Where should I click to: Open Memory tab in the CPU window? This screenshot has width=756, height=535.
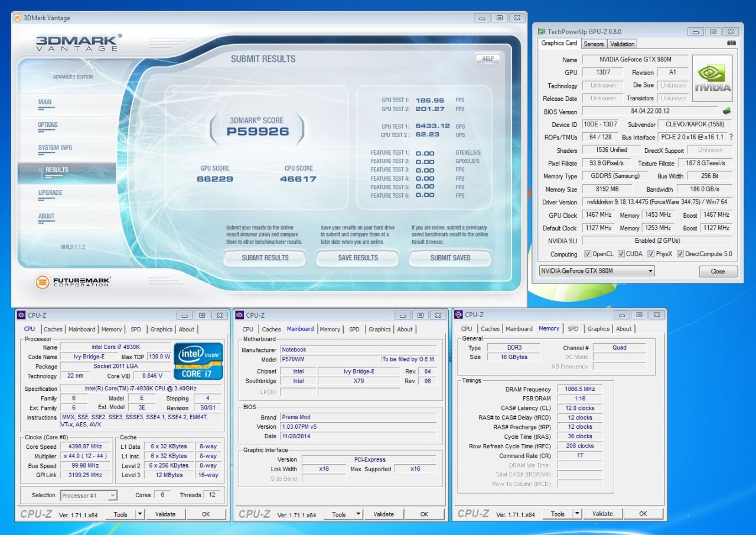(111, 330)
